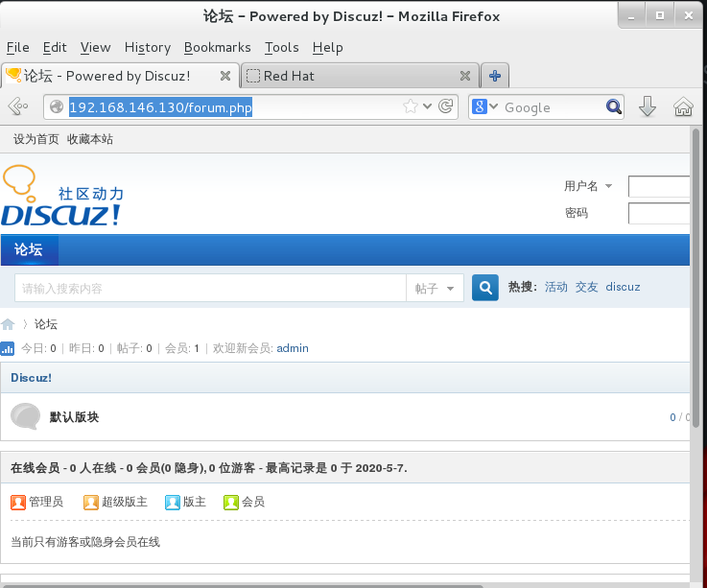Click the forum search text box
707x588 pixels.
[x=210, y=288]
